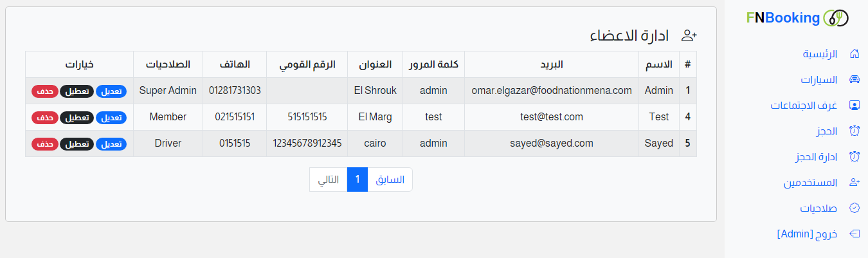The width and height of the screenshot is (868, 258).
Task: Disable the Test user via تعطيل
Action: coord(77,118)
